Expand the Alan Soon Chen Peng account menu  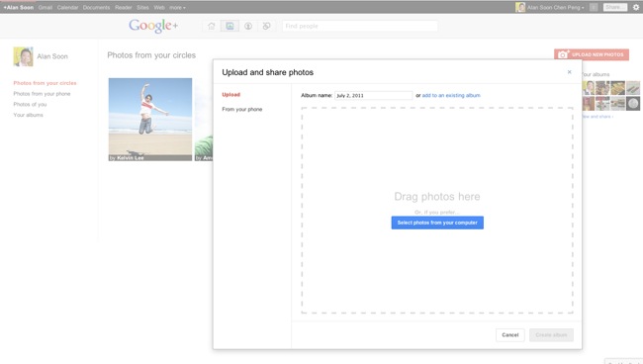click(556, 7)
